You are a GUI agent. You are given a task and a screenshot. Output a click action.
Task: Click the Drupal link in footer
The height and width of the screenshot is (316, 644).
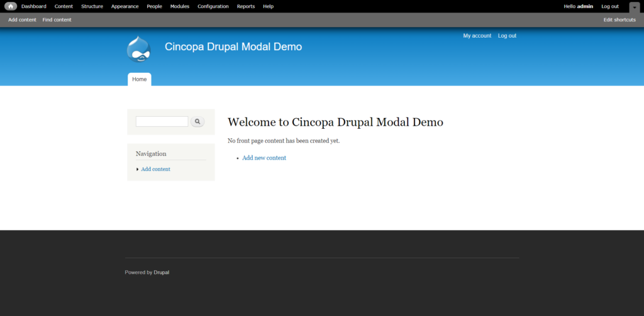(x=162, y=272)
